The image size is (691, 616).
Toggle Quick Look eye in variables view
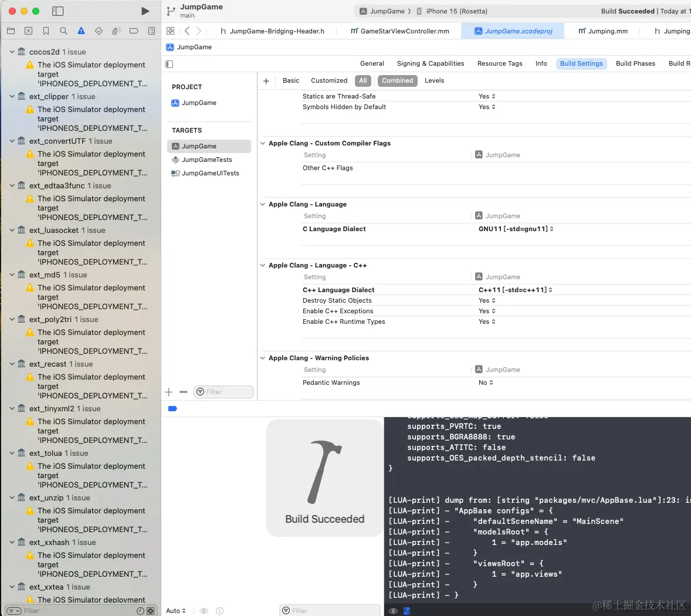[x=204, y=611]
